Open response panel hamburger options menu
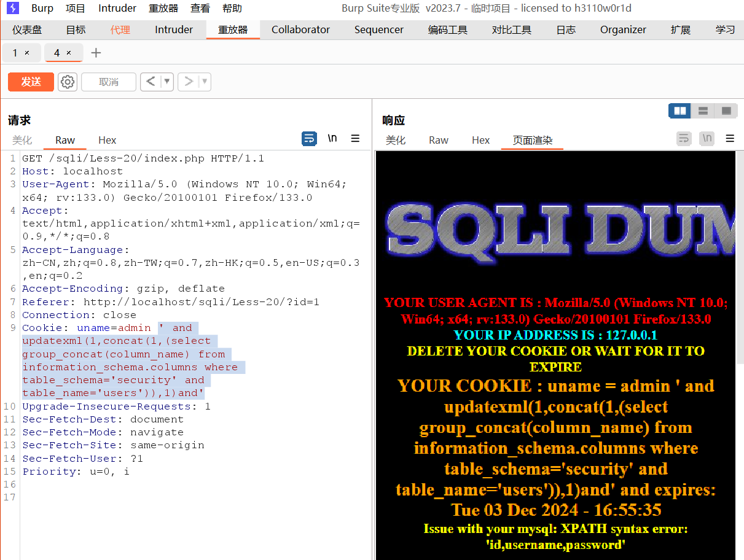 730,139
